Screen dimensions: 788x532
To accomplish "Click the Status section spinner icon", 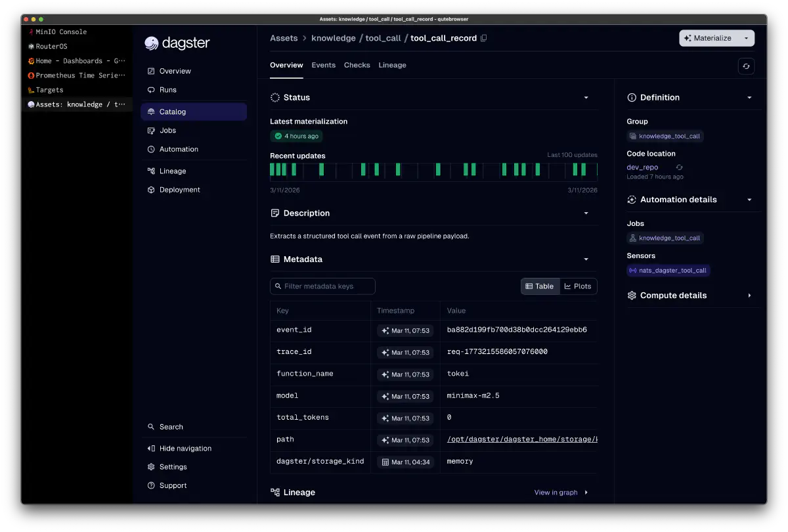I will tap(275, 97).
